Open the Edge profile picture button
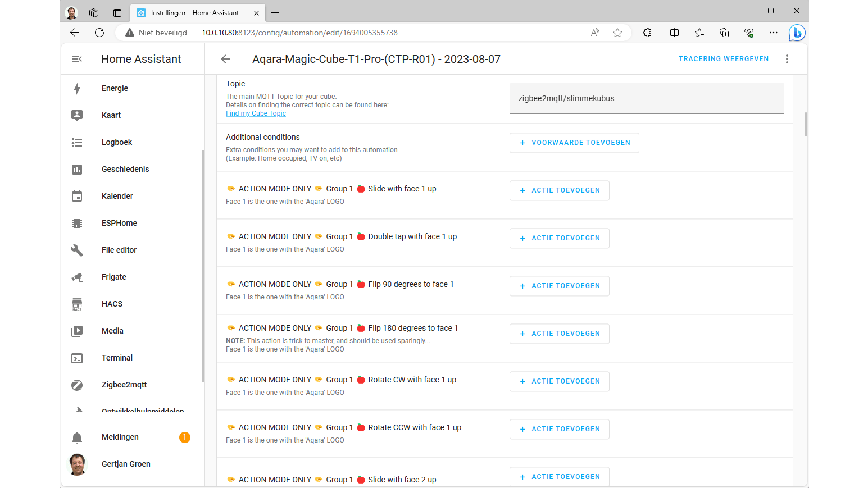This screenshot has width=868, height=488. 71,13
